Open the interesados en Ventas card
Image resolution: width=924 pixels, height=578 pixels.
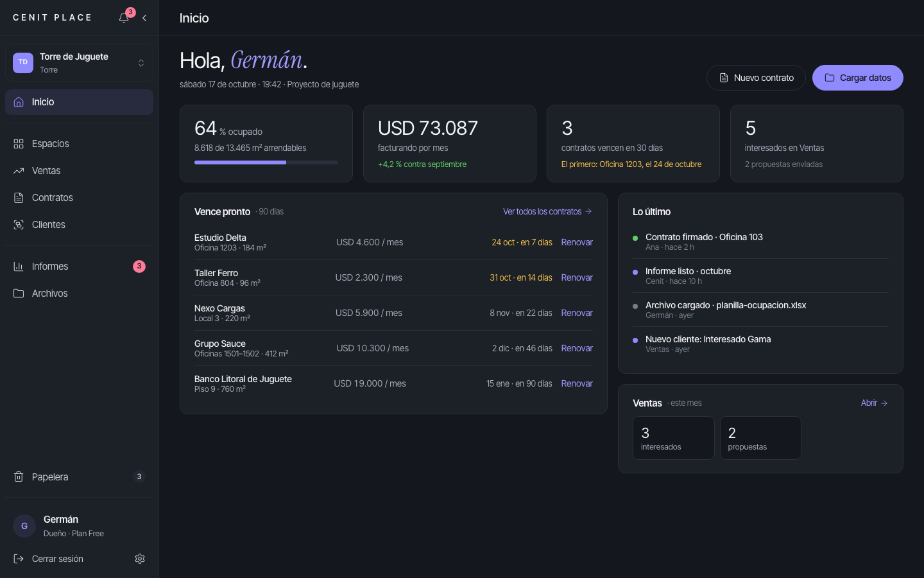[x=817, y=144]
